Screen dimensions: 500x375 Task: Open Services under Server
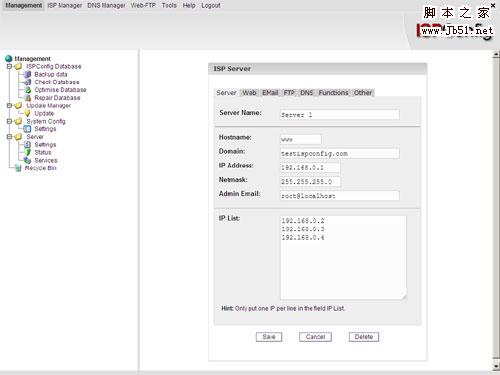pyautogui.click(x=46, y=160)
